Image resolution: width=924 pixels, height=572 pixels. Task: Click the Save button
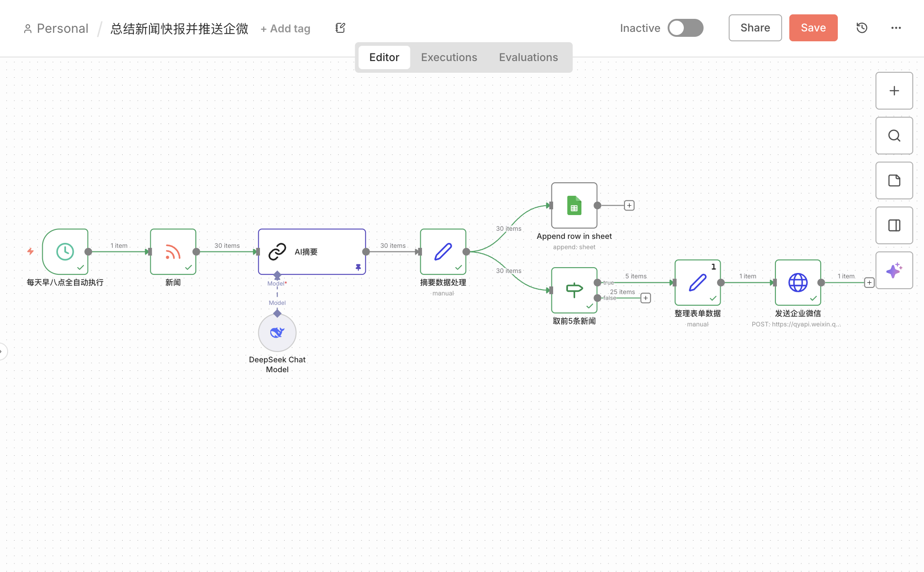click(x=813, y=28)
